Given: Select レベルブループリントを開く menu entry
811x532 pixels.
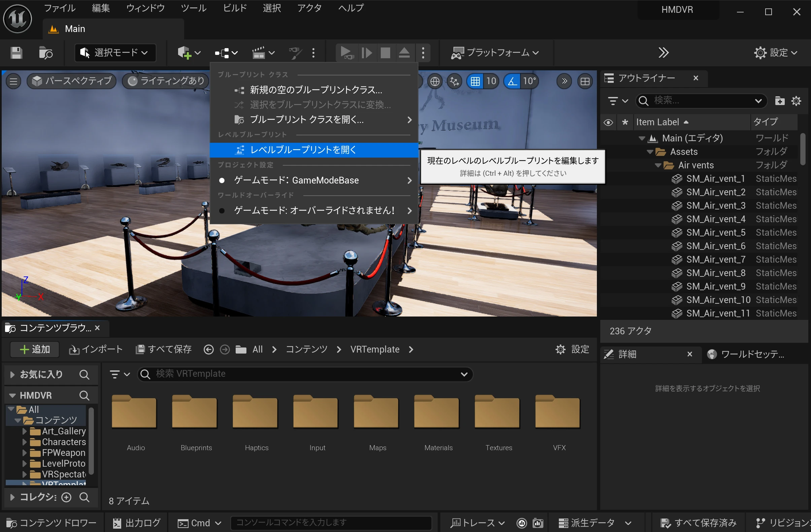Looking at the screenshot, I should click(303, 150).
